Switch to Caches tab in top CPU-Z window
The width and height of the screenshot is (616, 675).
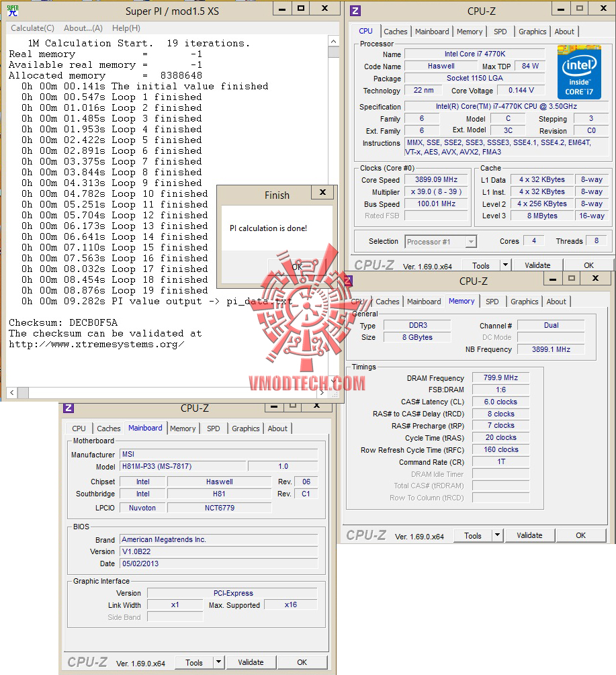pyautogui.click(x=395, y=32)
